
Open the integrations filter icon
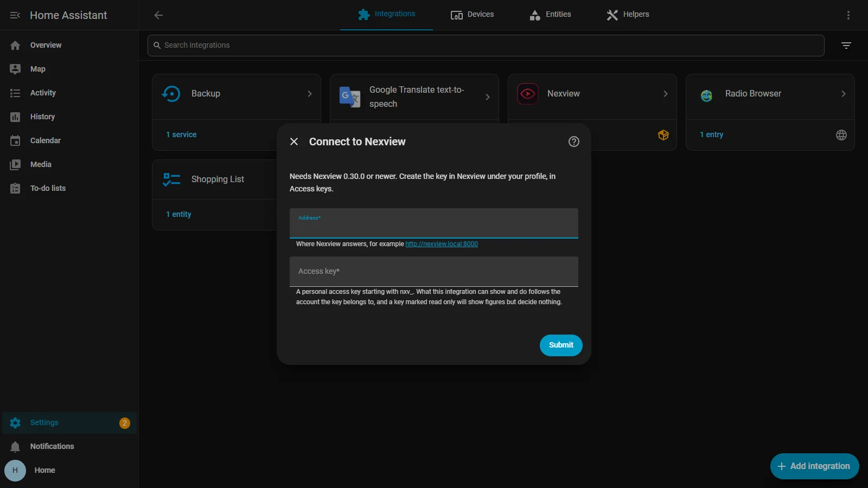(846, 46)
